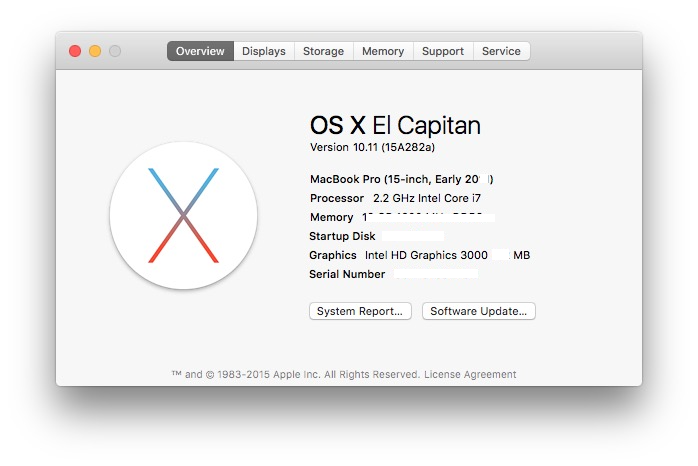Click the Version 10.11 (15A282a) text
This screenshot has width=698, height=466.
point(372,147)
